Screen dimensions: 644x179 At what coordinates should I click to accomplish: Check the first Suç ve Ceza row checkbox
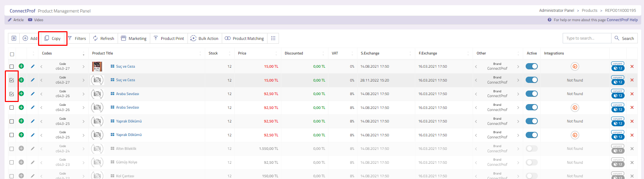point(12,67)
